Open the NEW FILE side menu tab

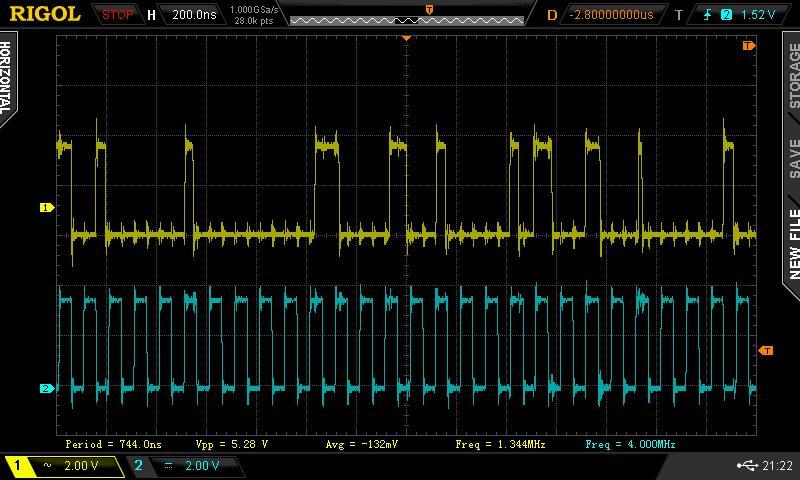[x=794, y=244]
